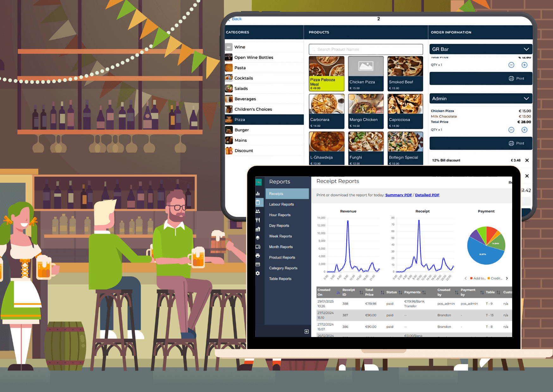
Task: Select the clipboard reports icon in the sidebar
Action: pyautogui.click(x=258, y=202)
